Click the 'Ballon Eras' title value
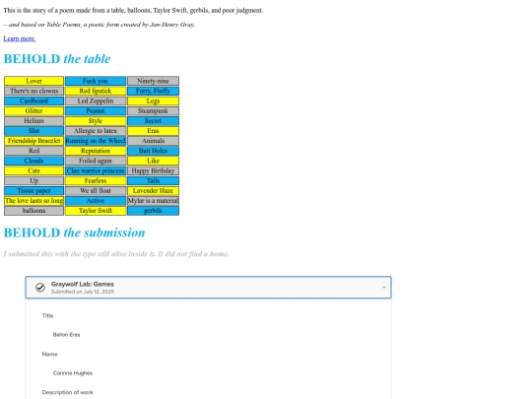The height and width of the screenshot is (399, 532). 67,335
